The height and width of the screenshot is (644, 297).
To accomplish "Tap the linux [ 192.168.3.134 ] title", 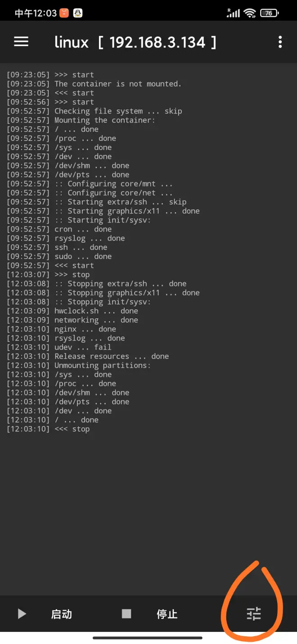I will click(x=135, y=42).
